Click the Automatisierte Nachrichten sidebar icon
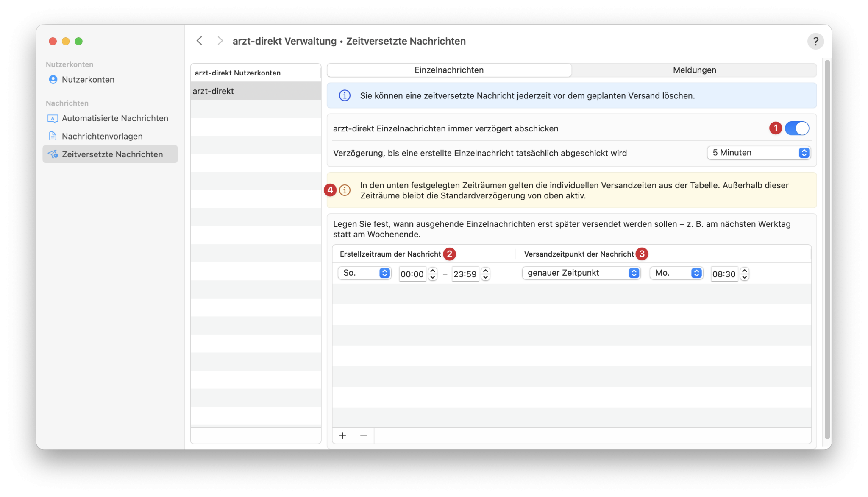Screen dimensions: 868x497 53,118
